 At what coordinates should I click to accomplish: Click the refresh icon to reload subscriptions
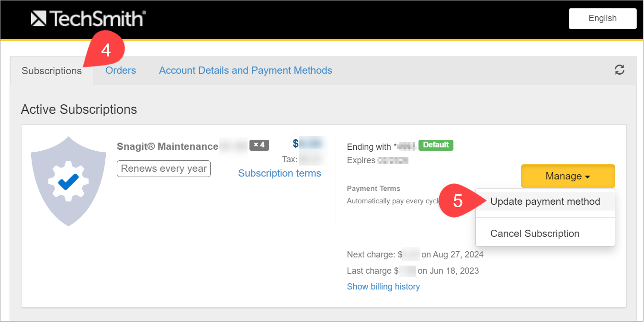(x=620, y=70)
